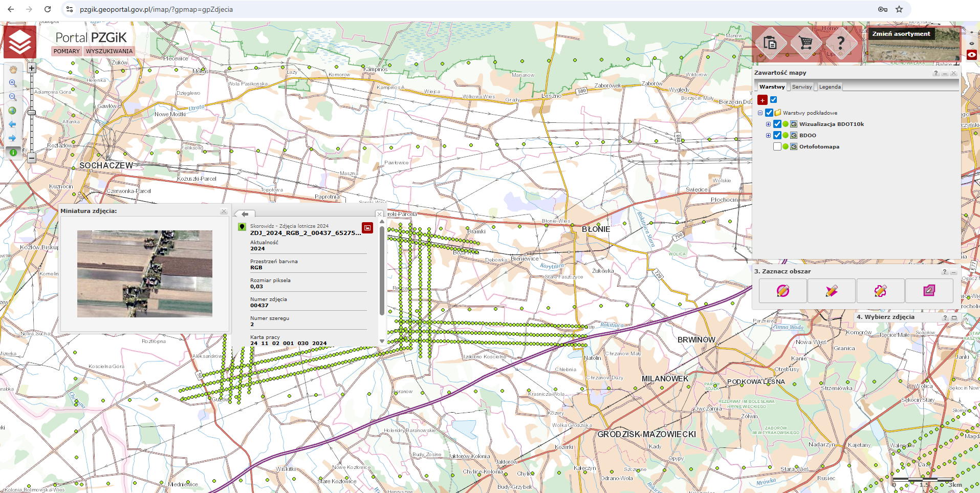Click the globe full-extent icon

tap(13, 111)
